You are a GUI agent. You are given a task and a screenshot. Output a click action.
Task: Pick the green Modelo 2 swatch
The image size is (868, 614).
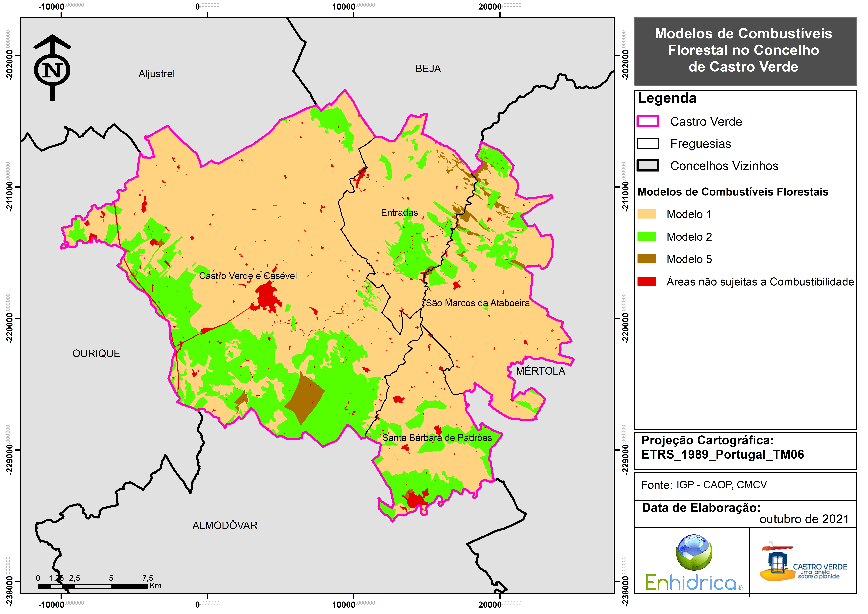click(647, 237)
